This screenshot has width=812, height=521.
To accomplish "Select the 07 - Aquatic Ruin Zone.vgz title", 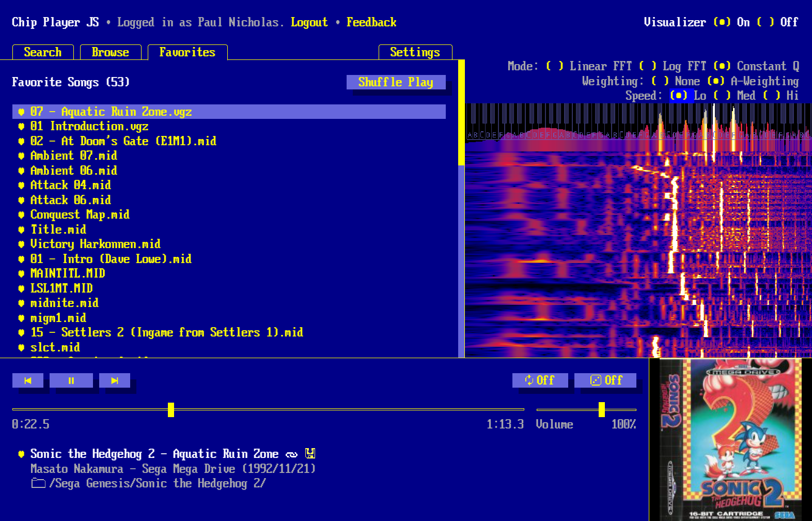I will (x=111, y=112).
